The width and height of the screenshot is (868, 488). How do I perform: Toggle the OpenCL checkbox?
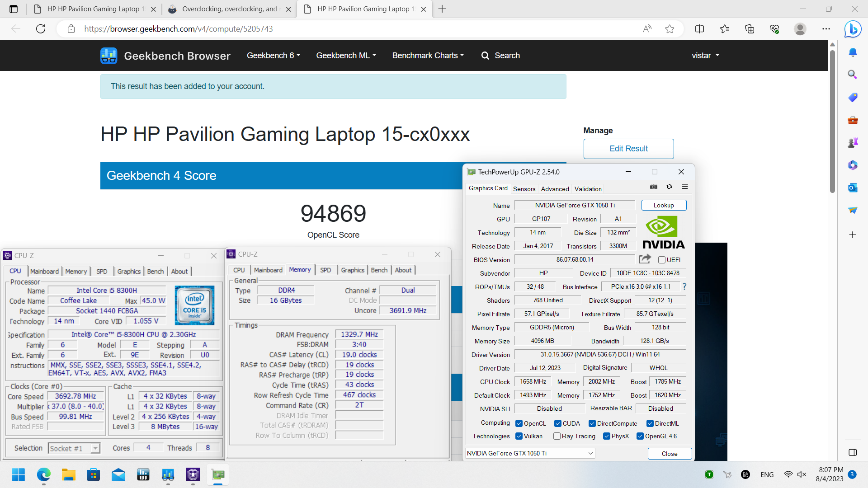(519, 423)
